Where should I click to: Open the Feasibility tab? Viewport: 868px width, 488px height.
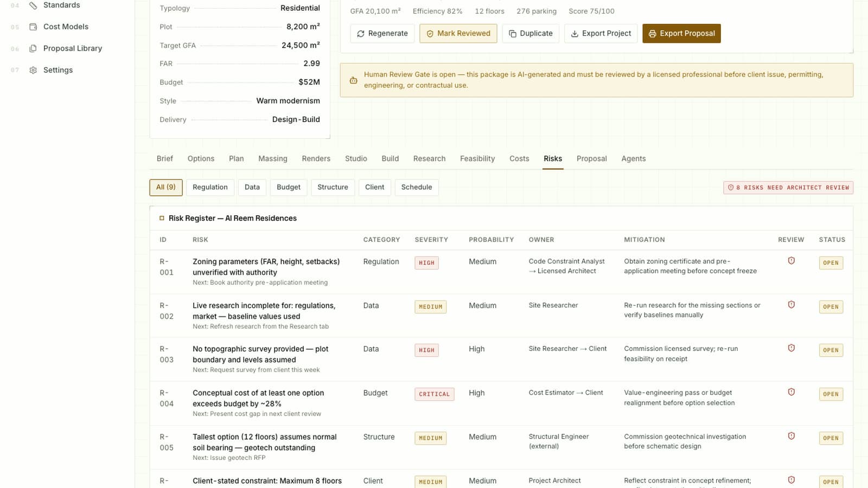(477, 159)
